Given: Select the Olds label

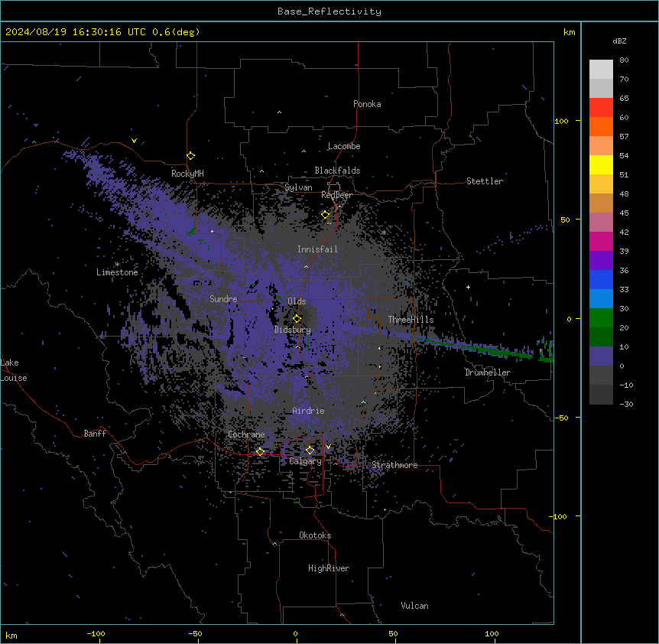Looking at the screenshot, I should pos(297,301).
